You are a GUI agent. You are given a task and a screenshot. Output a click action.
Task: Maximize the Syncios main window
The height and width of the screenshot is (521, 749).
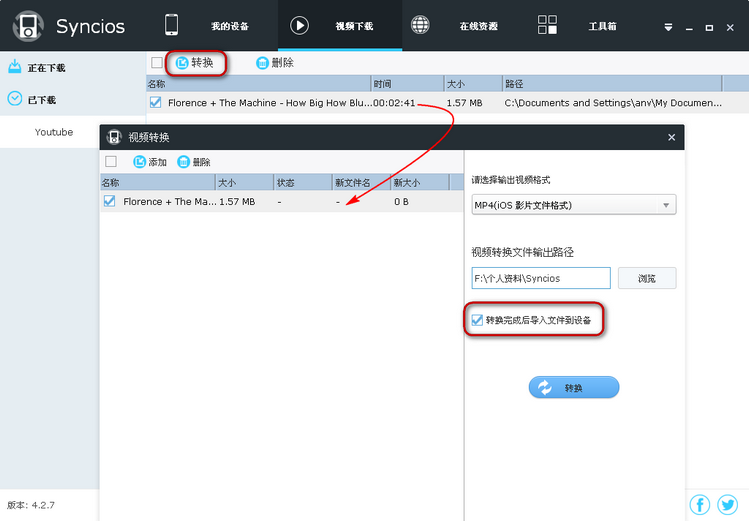point(709,28)
